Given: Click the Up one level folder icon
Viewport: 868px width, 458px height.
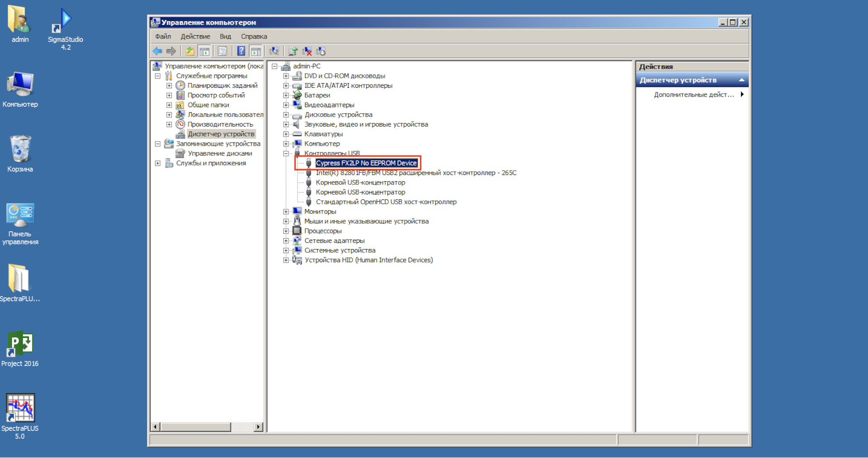Looking at the screenshot, I should [190, 51].
